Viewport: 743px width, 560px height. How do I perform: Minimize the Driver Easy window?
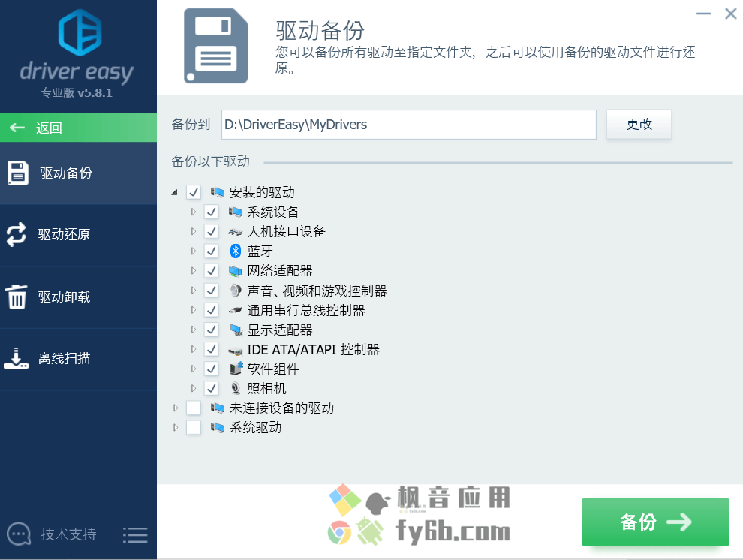704,14
